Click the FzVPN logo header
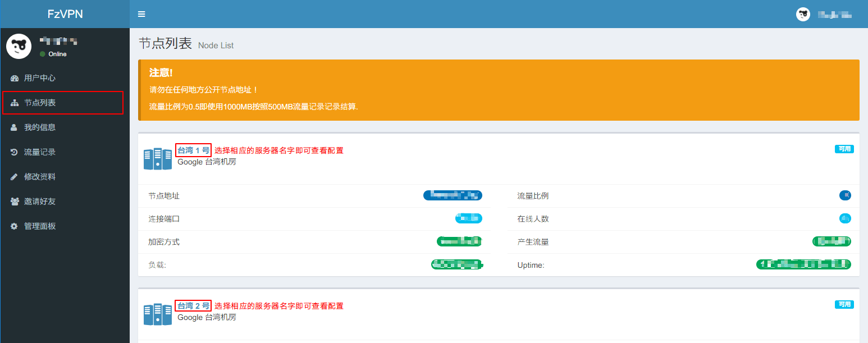 pos(65,14)
